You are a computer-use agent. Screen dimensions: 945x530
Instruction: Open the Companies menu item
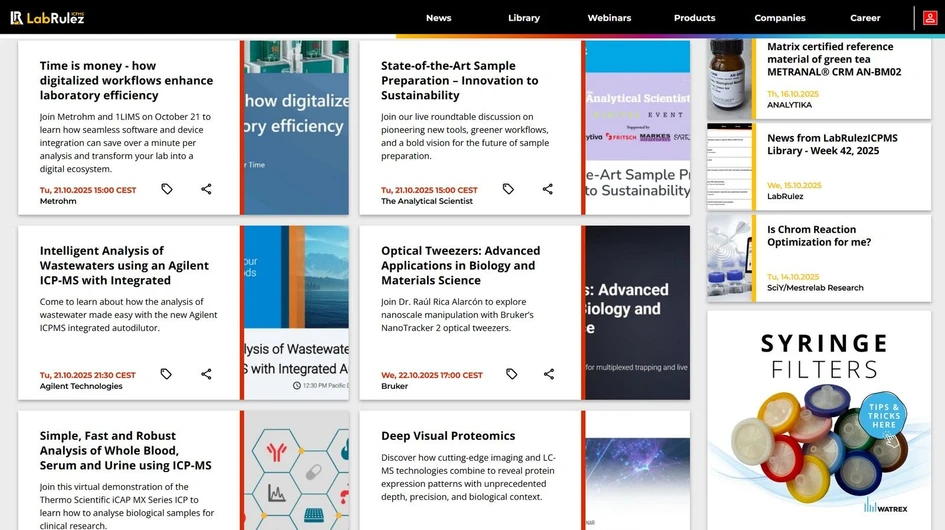[780, 18]
